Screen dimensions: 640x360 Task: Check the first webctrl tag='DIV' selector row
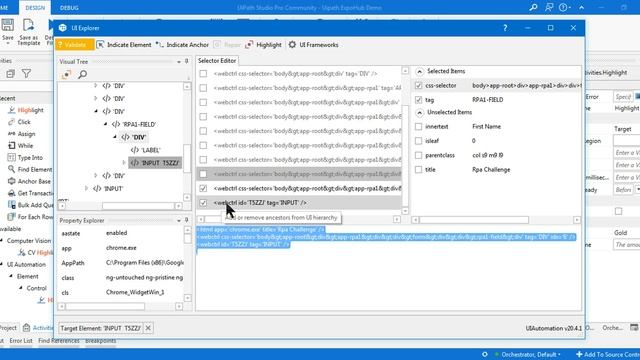(203, 74)
